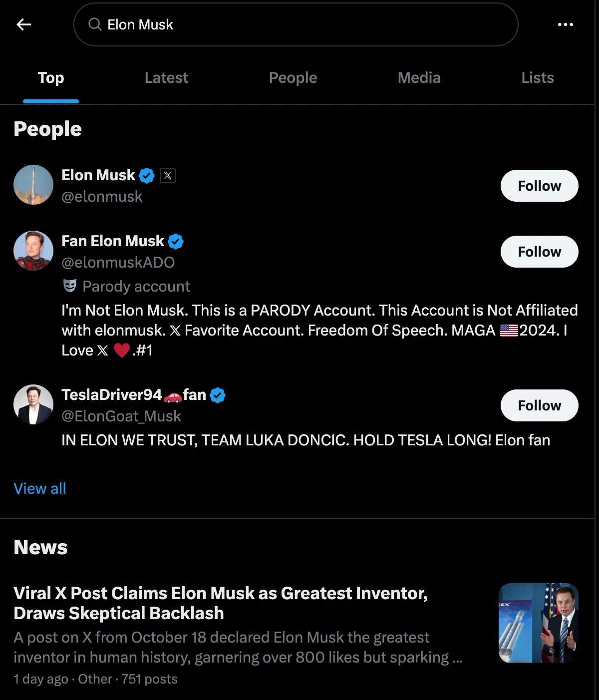Click Fan Elon Musk's verified badge
599x700 pixels.
176,242
